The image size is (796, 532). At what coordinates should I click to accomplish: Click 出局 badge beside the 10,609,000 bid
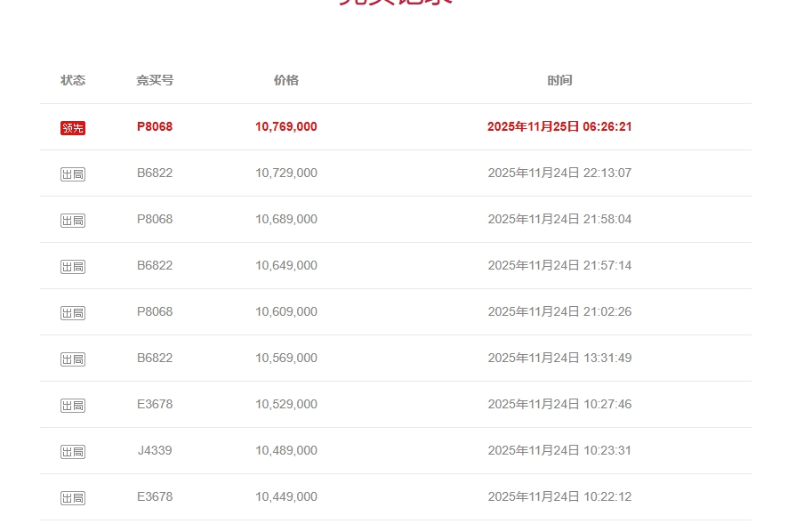click(x=73, y=313)
